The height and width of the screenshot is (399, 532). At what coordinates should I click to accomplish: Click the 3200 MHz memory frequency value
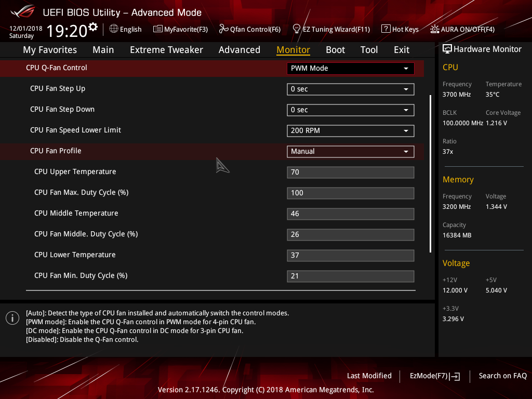(x=456, y=207)
